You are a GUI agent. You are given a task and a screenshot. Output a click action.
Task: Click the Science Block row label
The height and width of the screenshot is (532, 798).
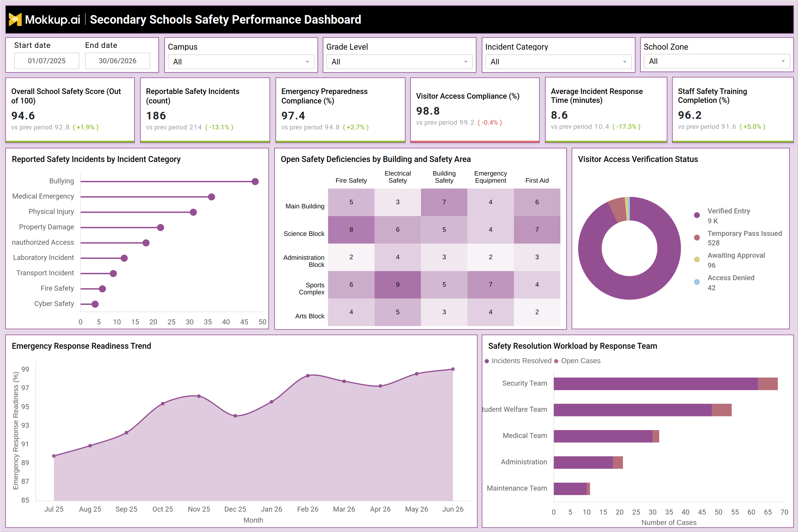click(304, 234)
